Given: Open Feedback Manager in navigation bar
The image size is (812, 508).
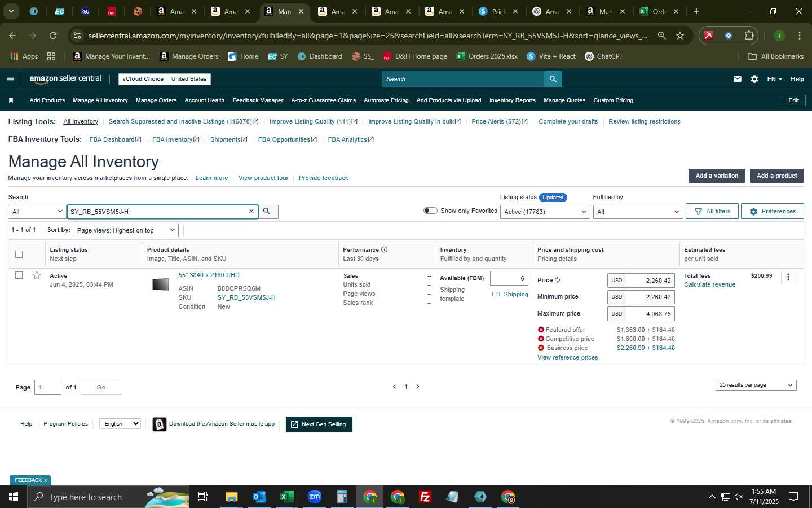Looking at the screenshot, I should coord(258,100).
